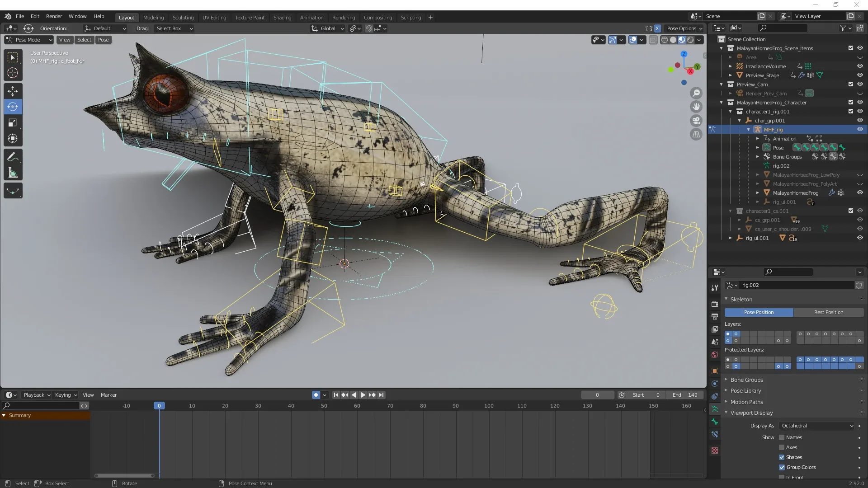Select the Select Box tool in toolbar
868x488 pixels.
click(13, 57)
